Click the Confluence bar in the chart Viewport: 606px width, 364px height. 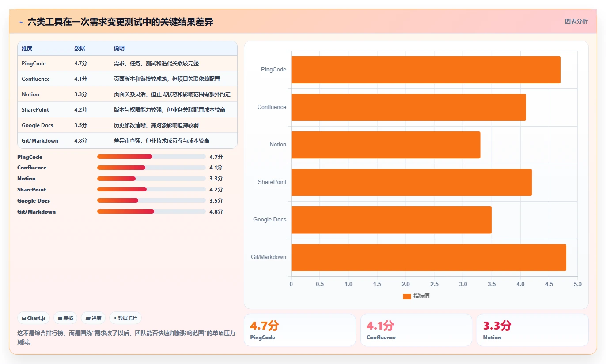pyautogui.click(x=409, y=107)
